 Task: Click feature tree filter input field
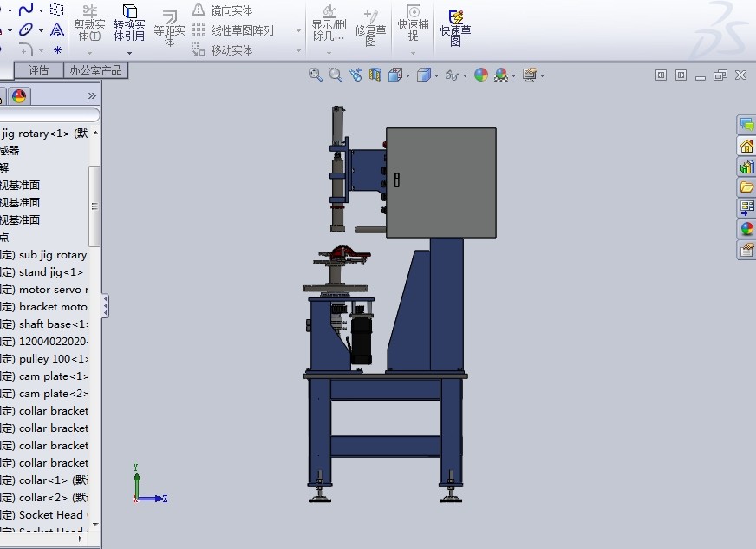click(49, 114)
